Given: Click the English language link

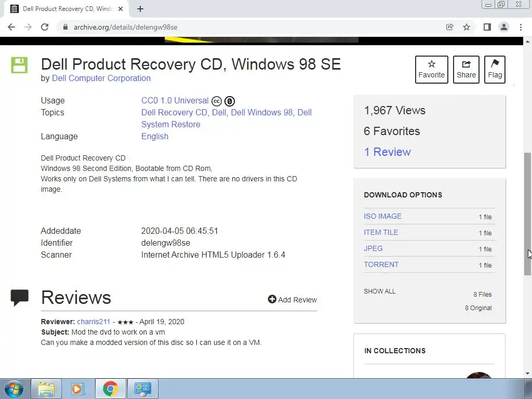Looking at the screenshot, I should (155, 137).
